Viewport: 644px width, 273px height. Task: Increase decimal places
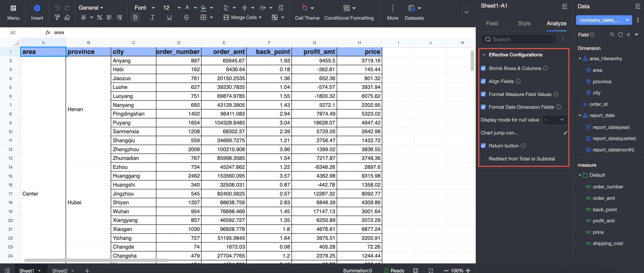[x=119, y=17]
